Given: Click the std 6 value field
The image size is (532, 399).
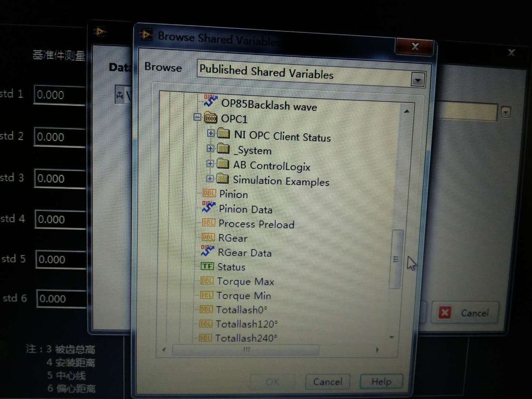Looking at the screenshot, I should (61, 298).
